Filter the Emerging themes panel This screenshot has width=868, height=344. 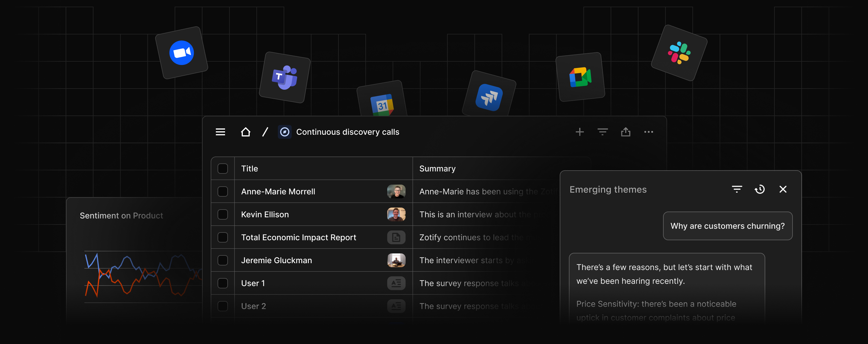pos(737,189)
